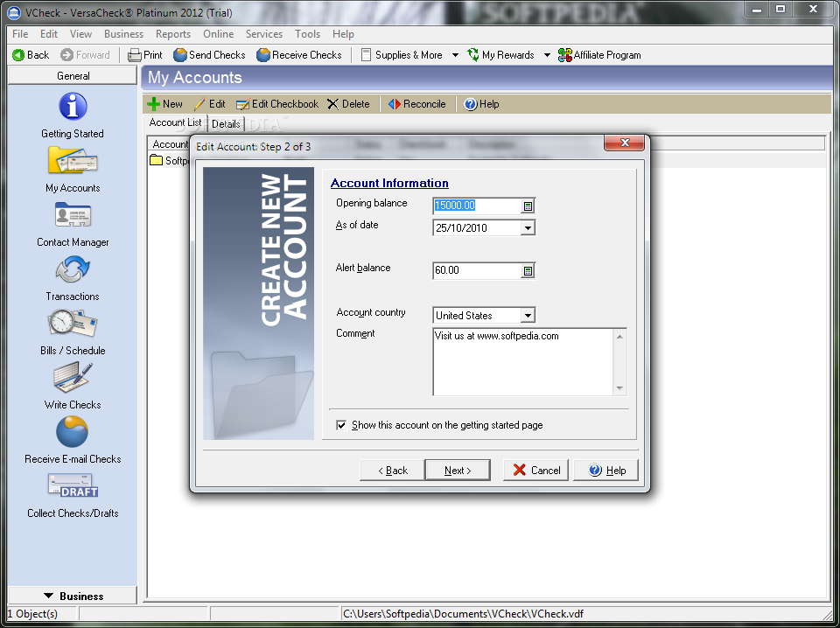Toggle Show this account on getting started page
840x628 pixels.
[x=341, y=425]
